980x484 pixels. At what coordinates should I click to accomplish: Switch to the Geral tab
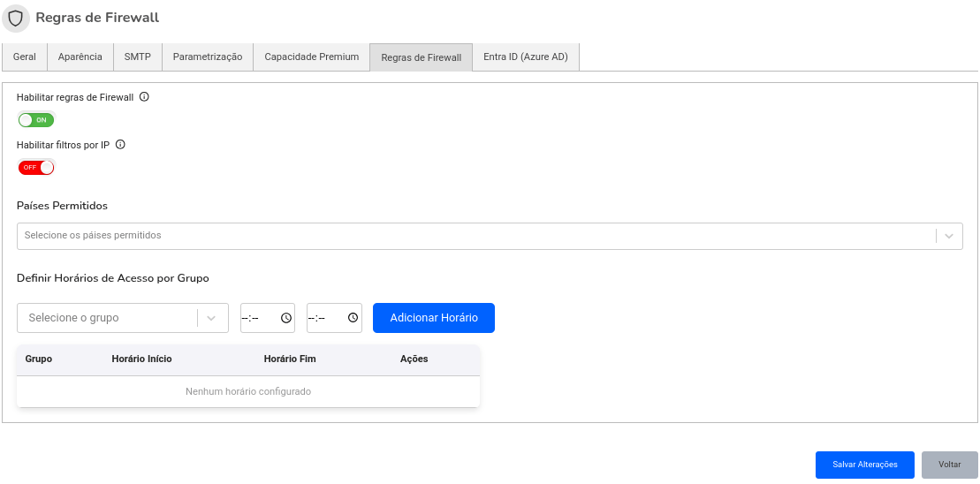[25, 57]
